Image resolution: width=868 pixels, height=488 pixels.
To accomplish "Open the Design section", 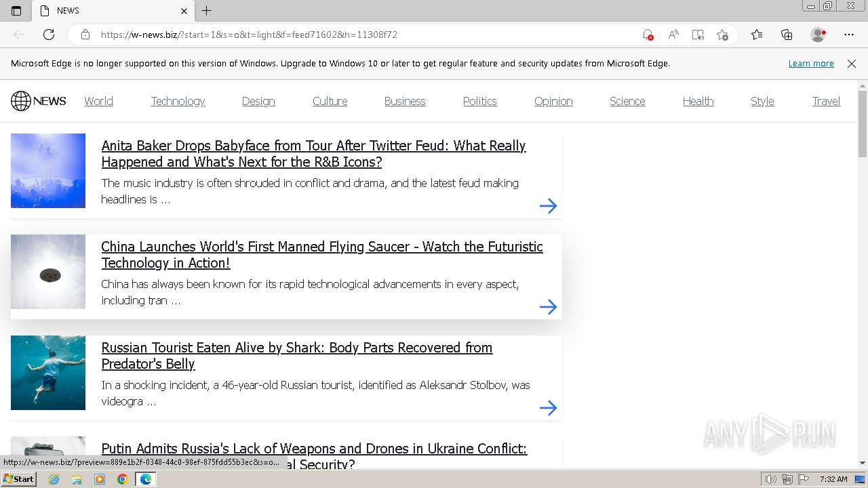I will pyautogui.click(x=258, y=101).
